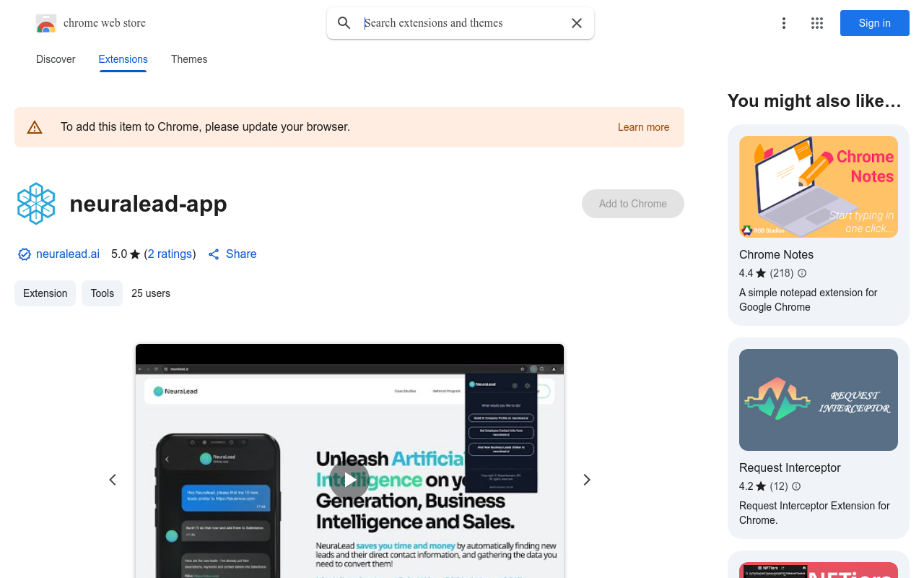The width and height of the screenshot is (924, 578).
Task: Play the extension preview video
Action: click(349, 479)
